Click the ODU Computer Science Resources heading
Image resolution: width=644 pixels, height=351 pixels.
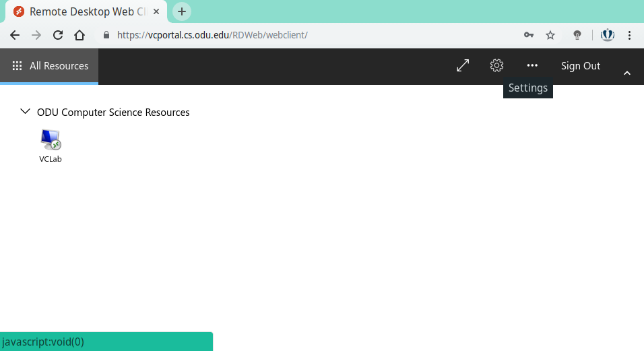113,112
